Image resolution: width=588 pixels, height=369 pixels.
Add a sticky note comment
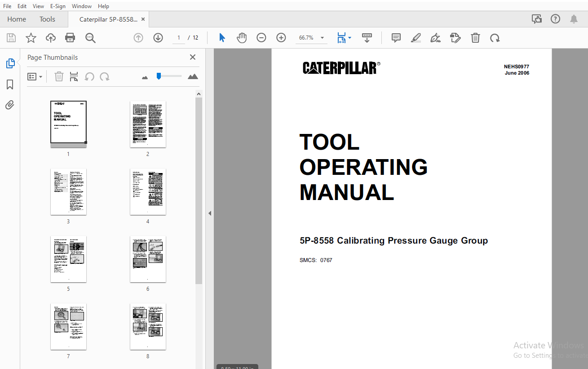(x=396, y=38)
